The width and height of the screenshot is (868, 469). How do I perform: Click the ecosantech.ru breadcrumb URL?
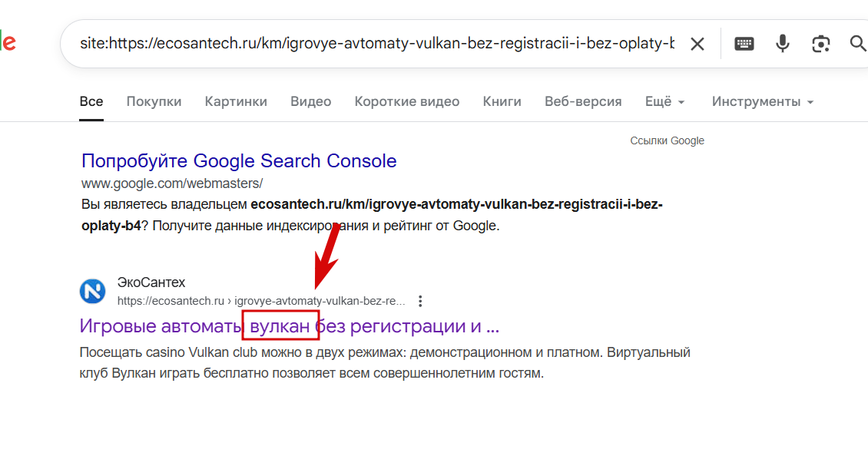pyautogui.click(x=261, y=301)
